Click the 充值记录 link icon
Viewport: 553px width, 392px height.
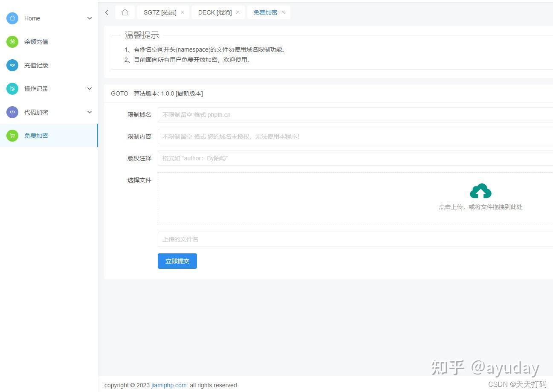click(x=12, y=65)
